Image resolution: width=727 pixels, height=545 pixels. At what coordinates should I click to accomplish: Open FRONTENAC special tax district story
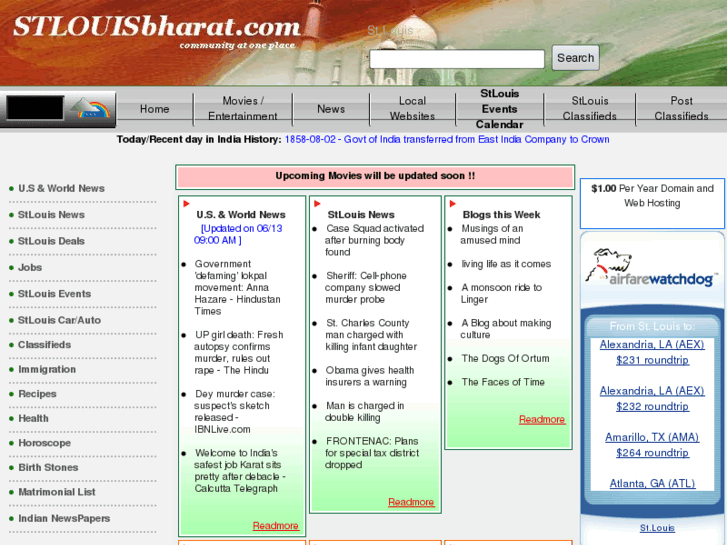pyautogui.click(x=372, y=453)
